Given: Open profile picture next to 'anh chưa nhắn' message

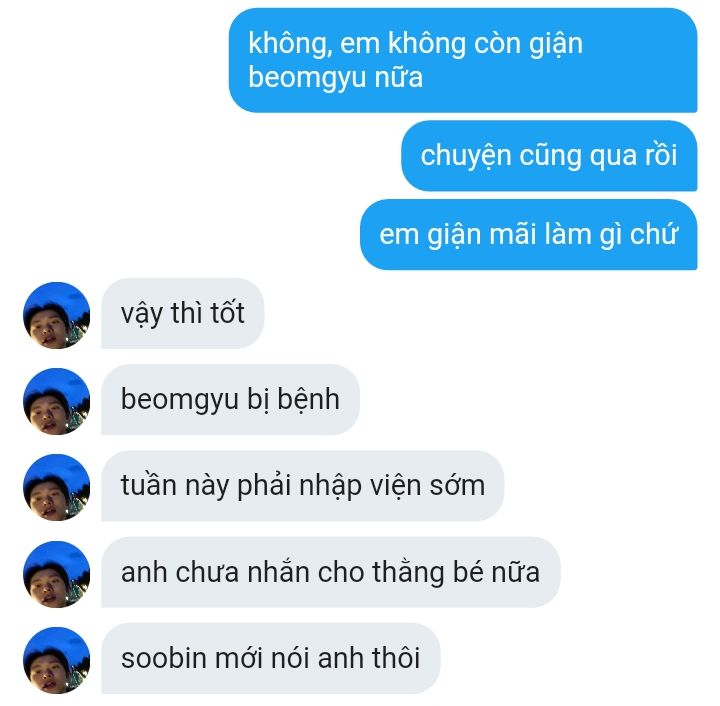Looking at the screenshot, I should coord(56,574).
